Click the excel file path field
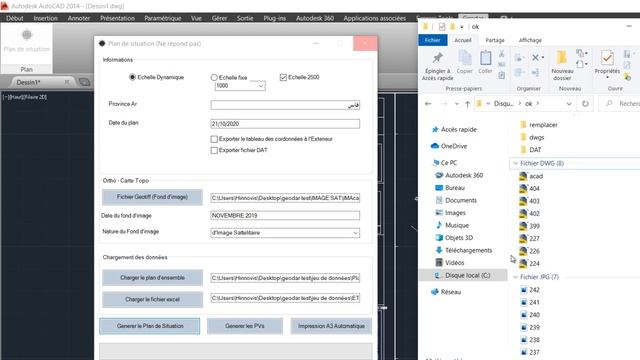Screen dimensions: 640x360 click(285, 298)
